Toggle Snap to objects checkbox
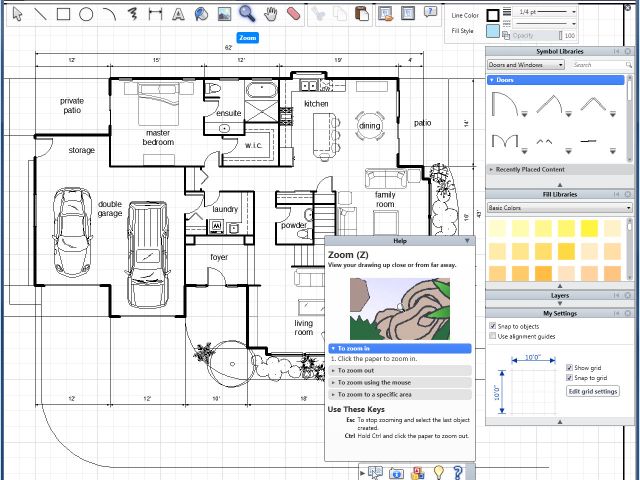The width and height of the screenshot is (640, 480). (x=493, y=325)
